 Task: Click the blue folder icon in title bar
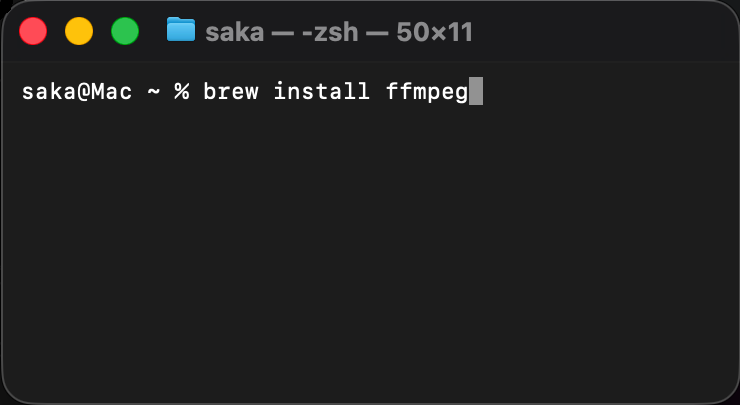181,30
